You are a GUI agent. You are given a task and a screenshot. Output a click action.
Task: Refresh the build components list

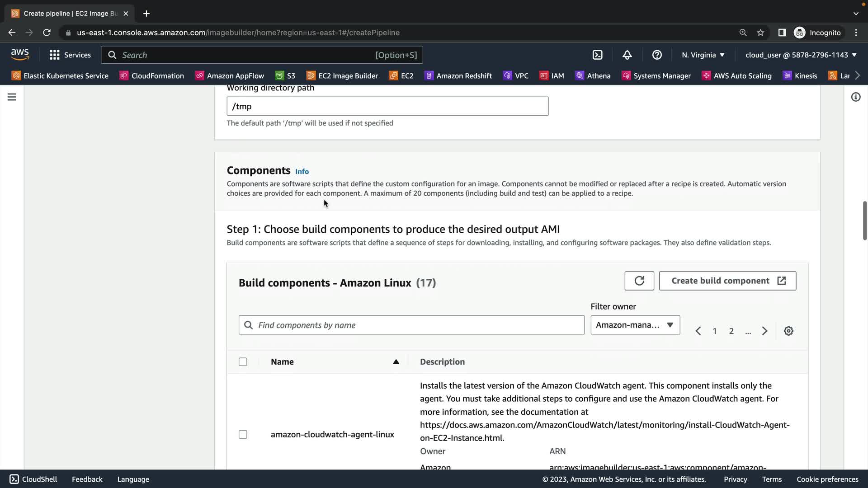point(639,281)
